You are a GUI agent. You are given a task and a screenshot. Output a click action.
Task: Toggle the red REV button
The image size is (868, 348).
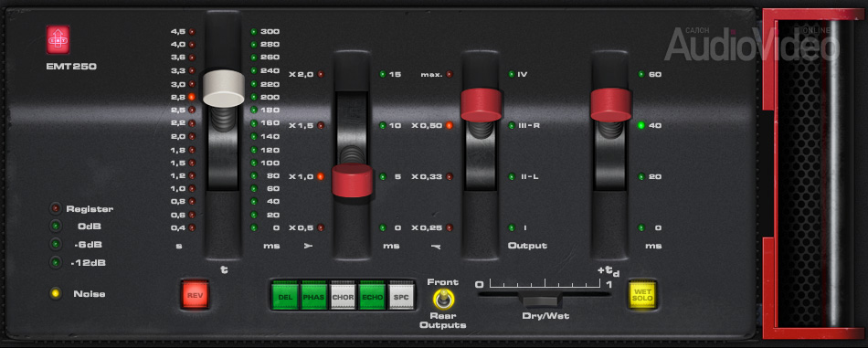point(195,295)
